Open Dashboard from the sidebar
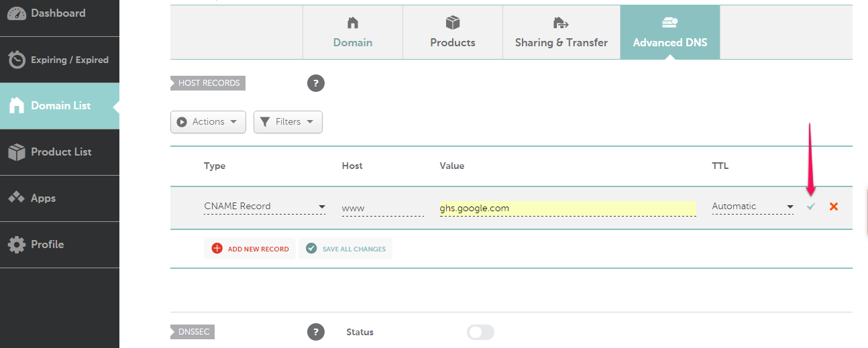 tap(59, 13)
